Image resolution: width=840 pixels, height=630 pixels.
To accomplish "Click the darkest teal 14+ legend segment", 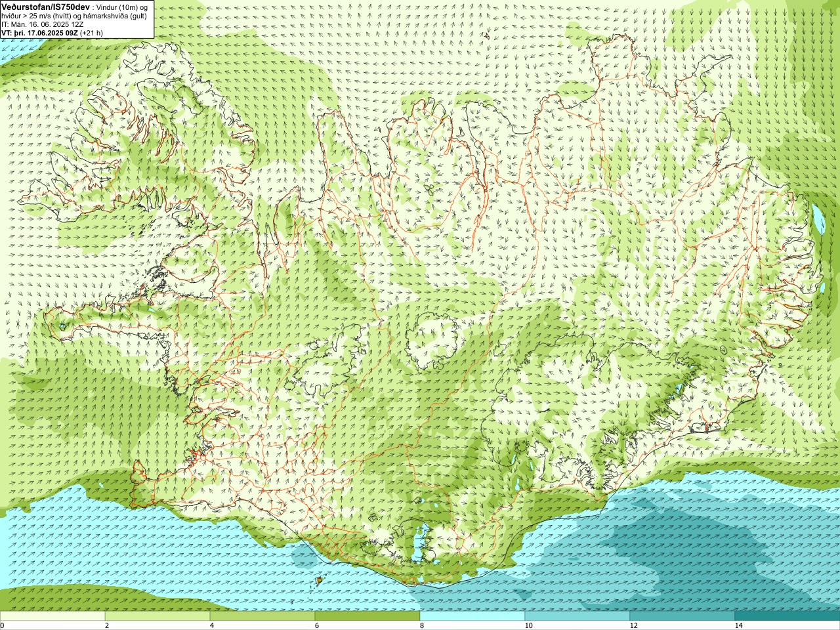I will tap(787, 616).
